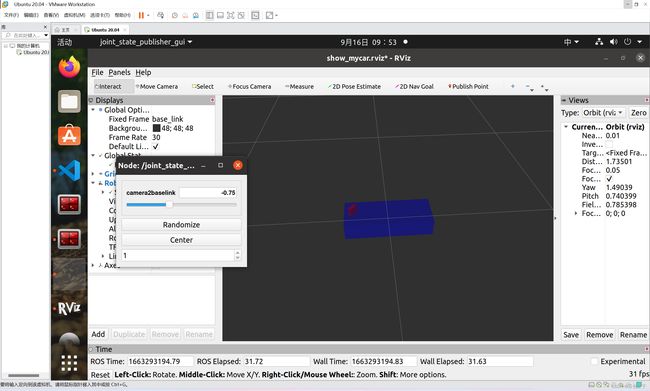Screen dimensions: 650x391
Task: Click the VMware full screen icon
Action: (230, 15)
